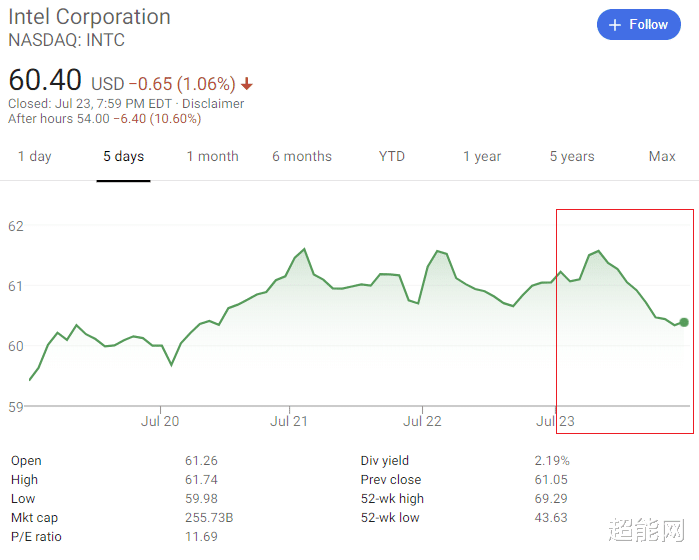Screen dimensions: 699x560
Task: Click the Follow button
Action: point(638,25)
